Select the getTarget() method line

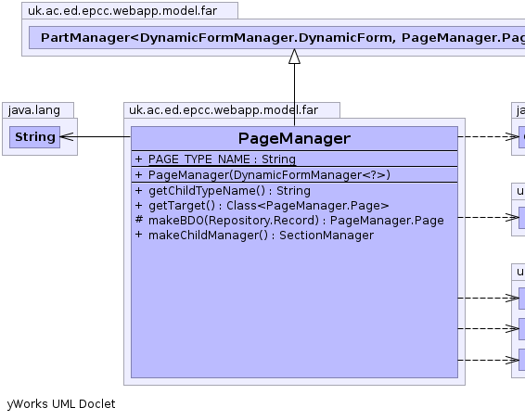[x=262, y=206]
